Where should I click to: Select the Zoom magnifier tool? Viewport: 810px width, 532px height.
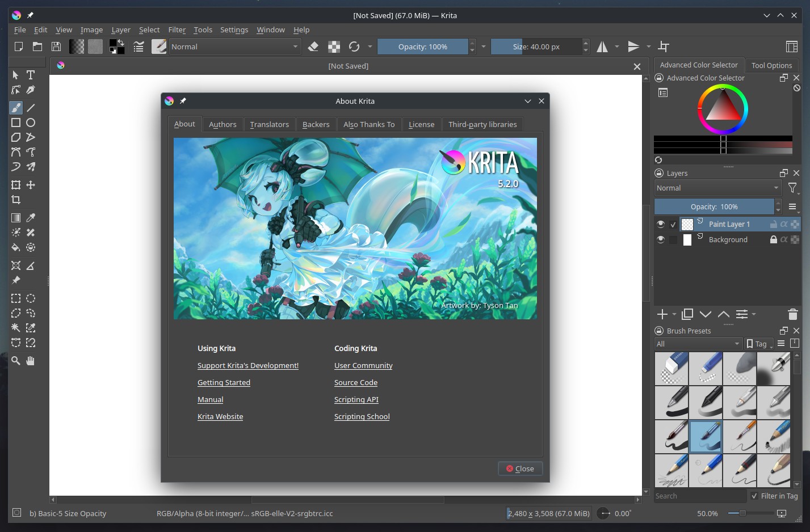(16, 361)
